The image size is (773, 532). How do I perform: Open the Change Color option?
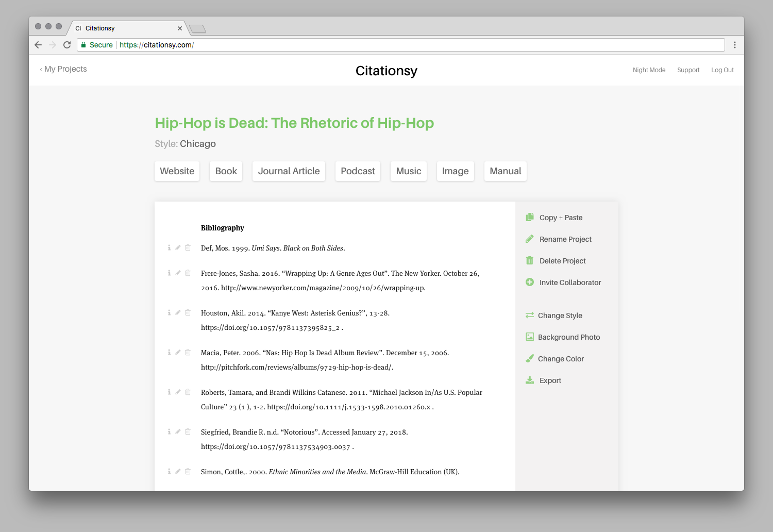(561, 359)
